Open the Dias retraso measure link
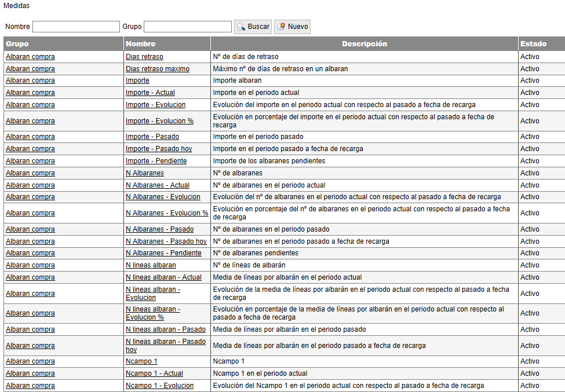Image resolution: width=565 pixels, height=392 pixels. (144, 57)
